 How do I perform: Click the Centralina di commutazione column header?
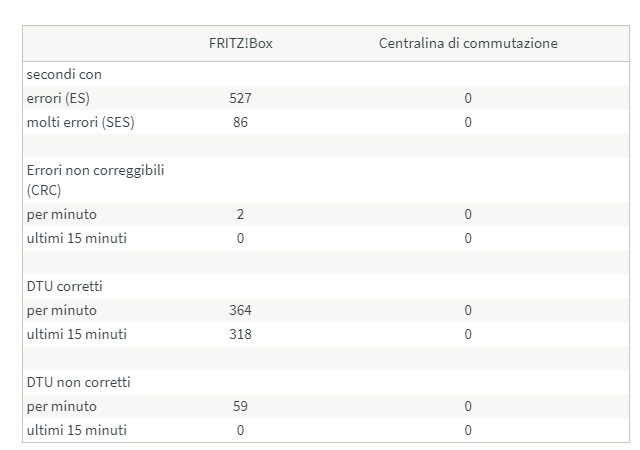point(468,43)
